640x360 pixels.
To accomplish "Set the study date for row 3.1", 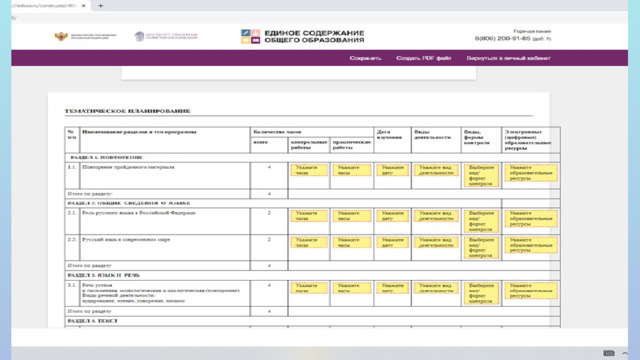I will point(392,288).
